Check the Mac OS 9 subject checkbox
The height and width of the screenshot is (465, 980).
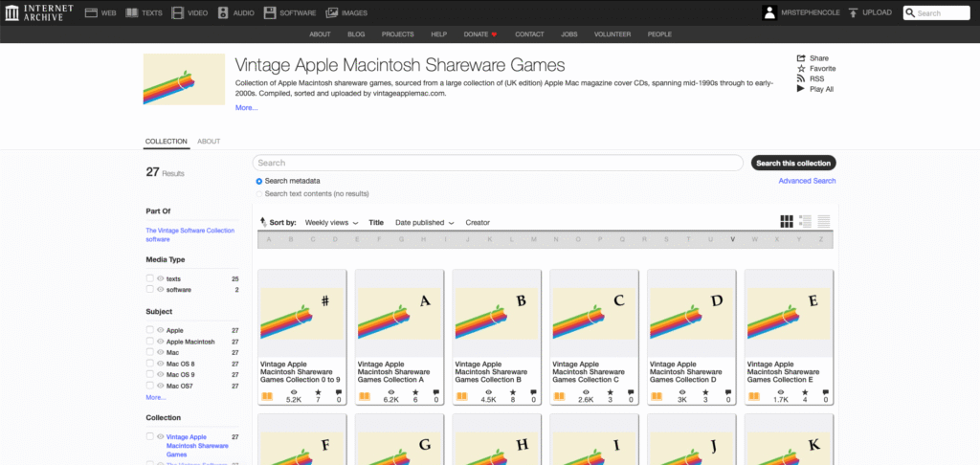click(150, 374)
